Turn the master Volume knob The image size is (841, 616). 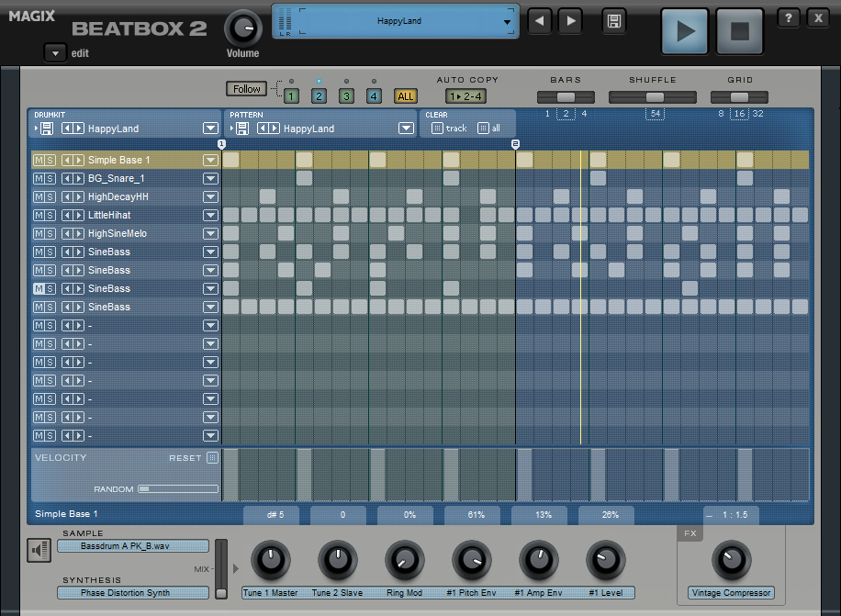click(243, 28)
